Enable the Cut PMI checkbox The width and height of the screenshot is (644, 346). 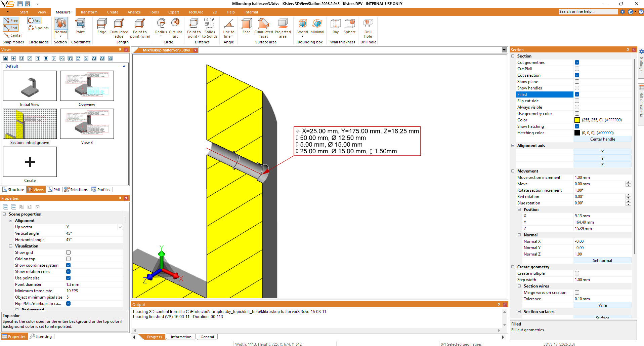point(577,69)
